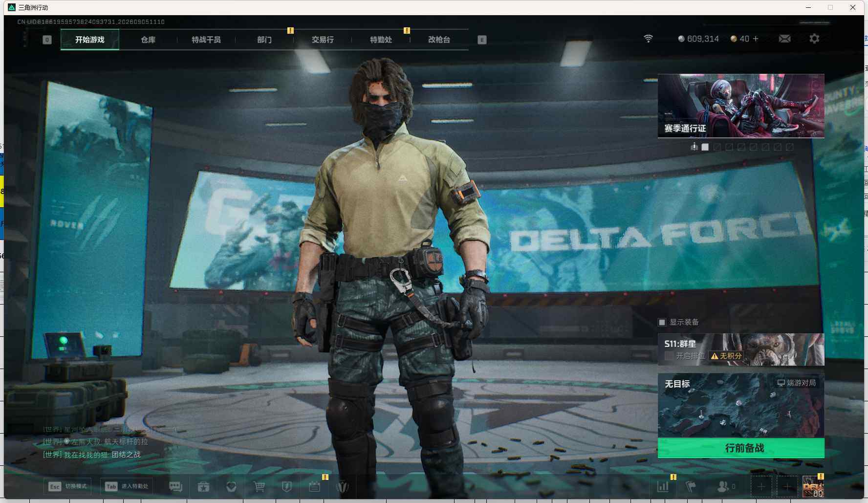Maximize the 三角洲行动 window
Viewport: 868px width, 503px height.
coord(830,7)
